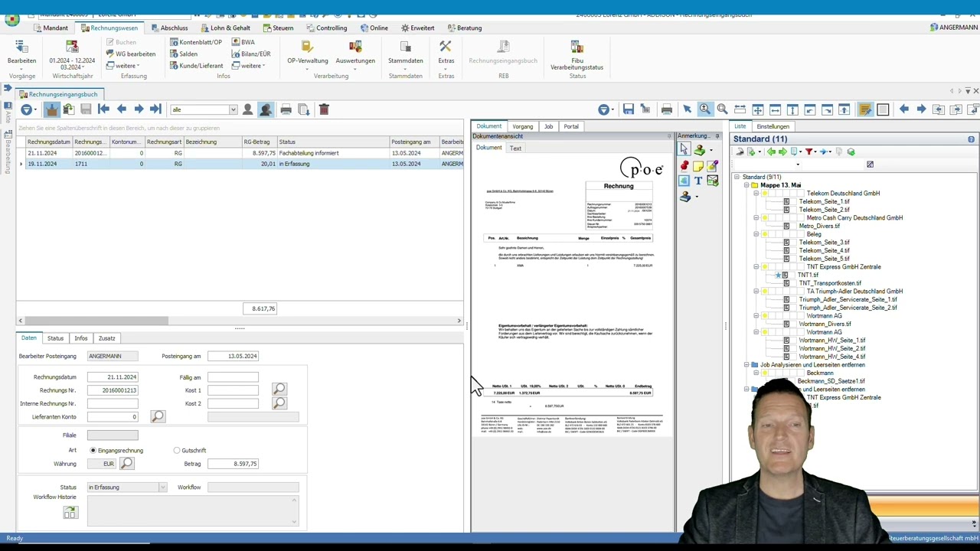Click the Workflow Historie refresh icon
This screenshot has height=551, width=980.
(70, 513)
